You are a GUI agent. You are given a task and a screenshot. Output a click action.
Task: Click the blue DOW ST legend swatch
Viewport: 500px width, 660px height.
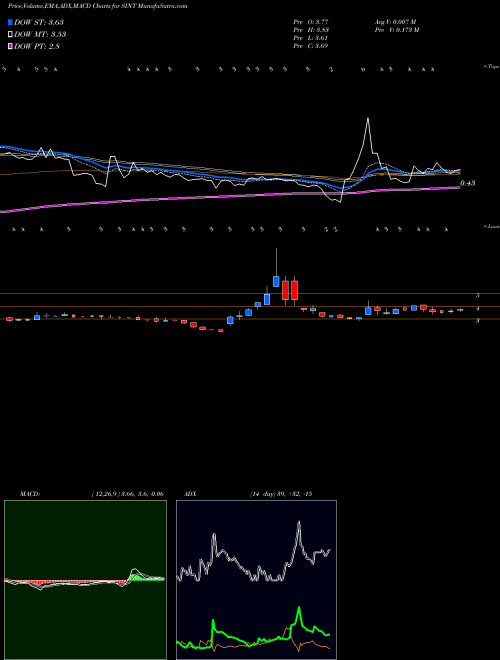tap(10, 22)
